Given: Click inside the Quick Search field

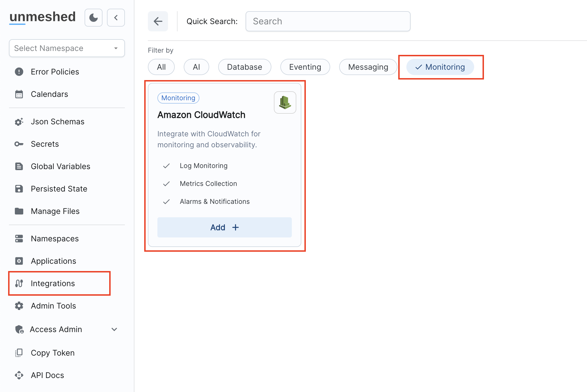Looking at the screenshot, I should click(x=328, y=21).
